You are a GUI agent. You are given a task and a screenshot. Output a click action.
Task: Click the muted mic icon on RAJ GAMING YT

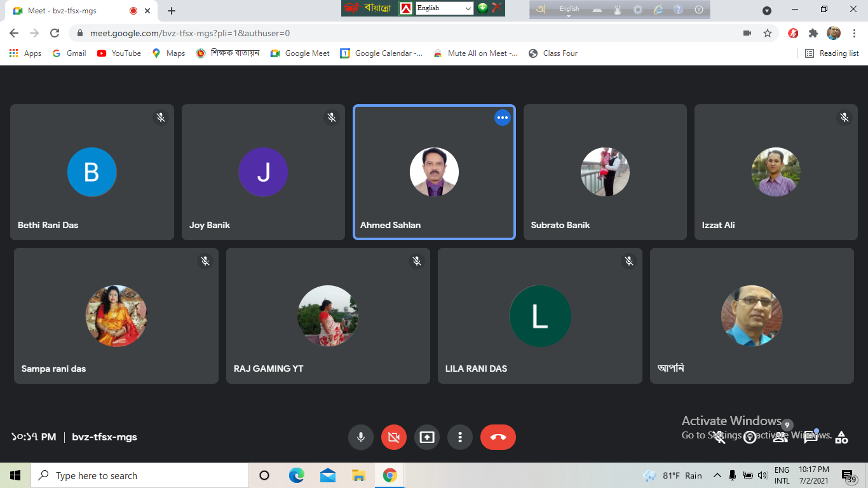coord(417,261)
